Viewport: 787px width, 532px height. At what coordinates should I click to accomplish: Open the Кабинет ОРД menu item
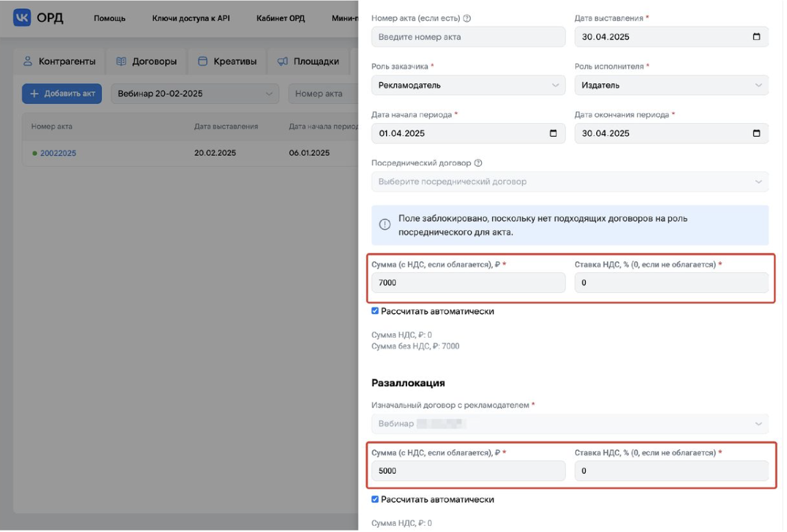pyautogui.click(x=281, y=18)
